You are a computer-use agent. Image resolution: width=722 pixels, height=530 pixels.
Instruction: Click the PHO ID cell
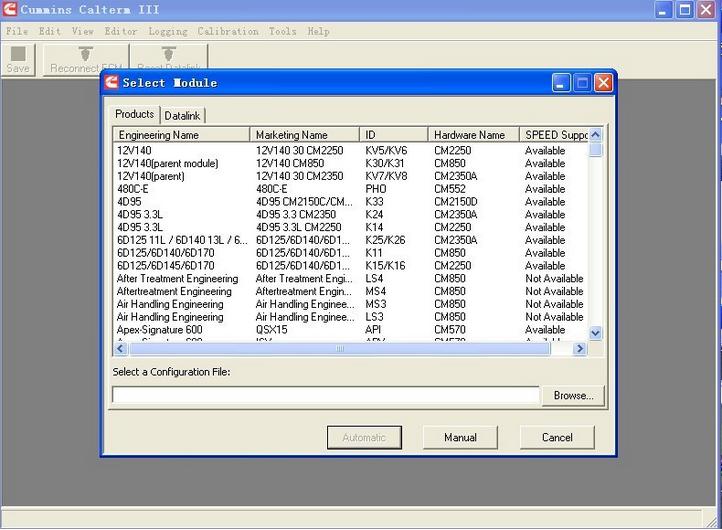pyautogui.click(x=376, y=189)
